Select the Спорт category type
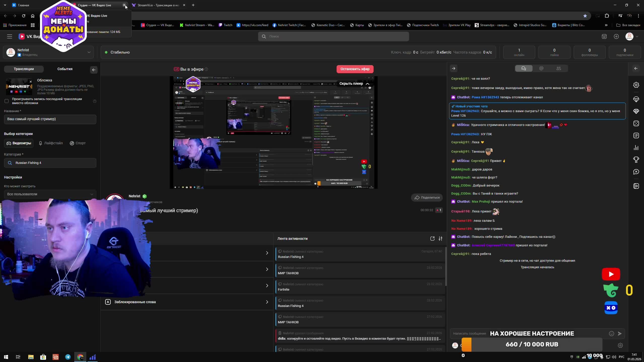The width and height of the screenshot is (644, 362). click(78, 143)
